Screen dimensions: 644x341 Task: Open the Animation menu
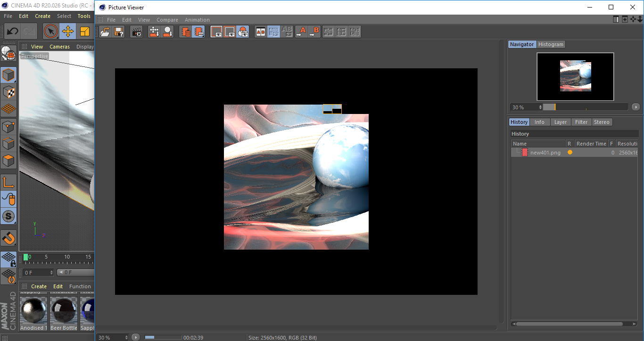197,20
